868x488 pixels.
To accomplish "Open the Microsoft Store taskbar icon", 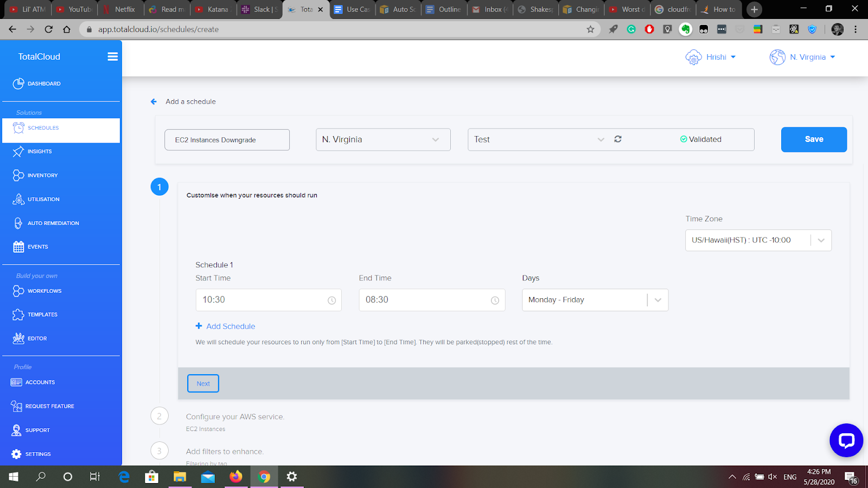I will pyautogui.click(x=151, y=477).
